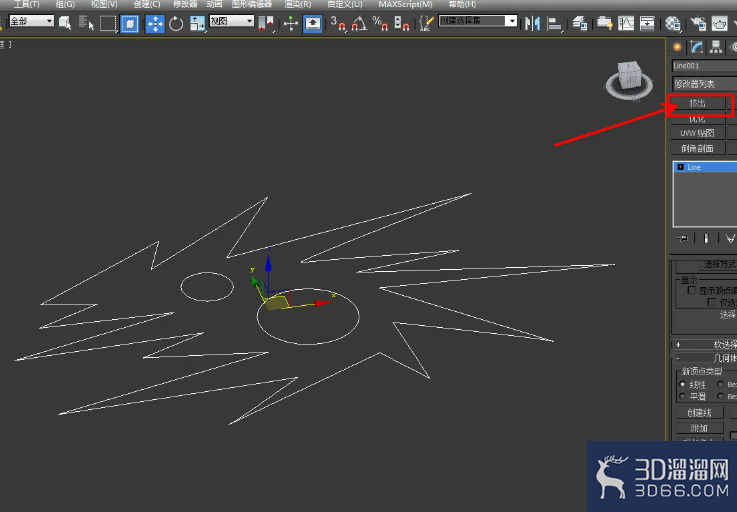Expand the 软选择 rollout
This screenshot has height=512, width=737.
click(706, 345)
